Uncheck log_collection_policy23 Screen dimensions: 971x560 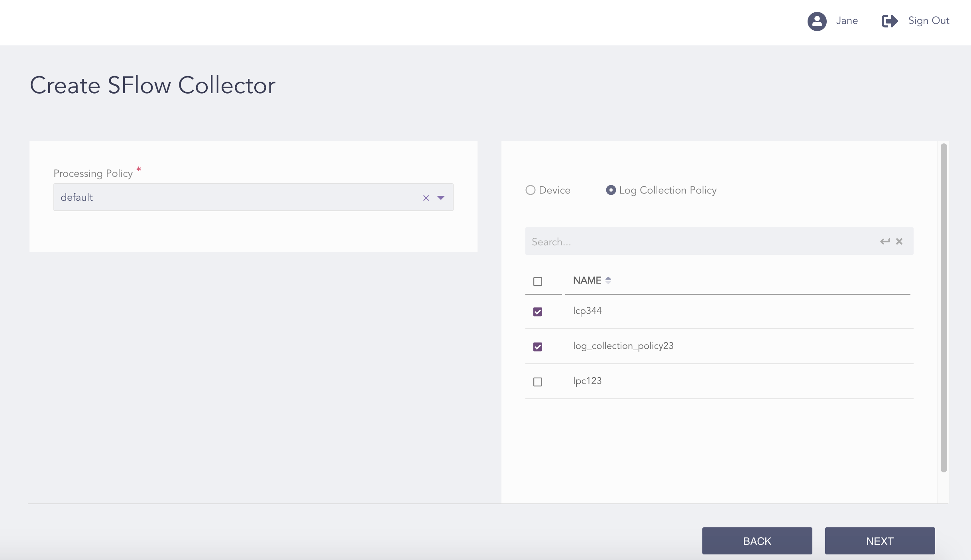pyautogui.click(x=538, y=347)
